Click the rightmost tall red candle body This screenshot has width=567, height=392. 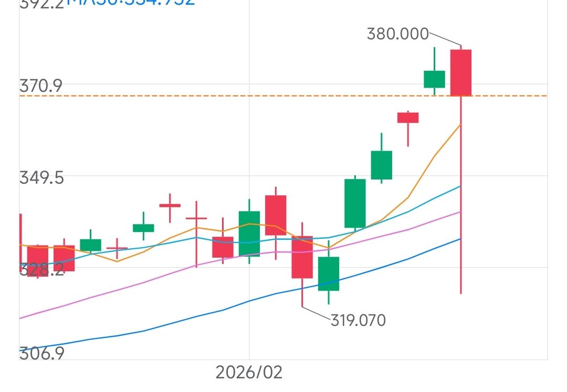(x=460, y=72)
